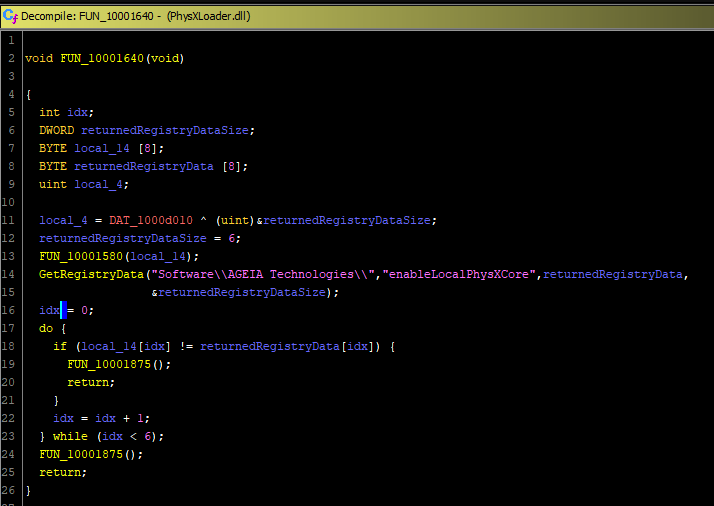Select the "enableLocalPhysXCore" string argument

click(x=461, y=274)
